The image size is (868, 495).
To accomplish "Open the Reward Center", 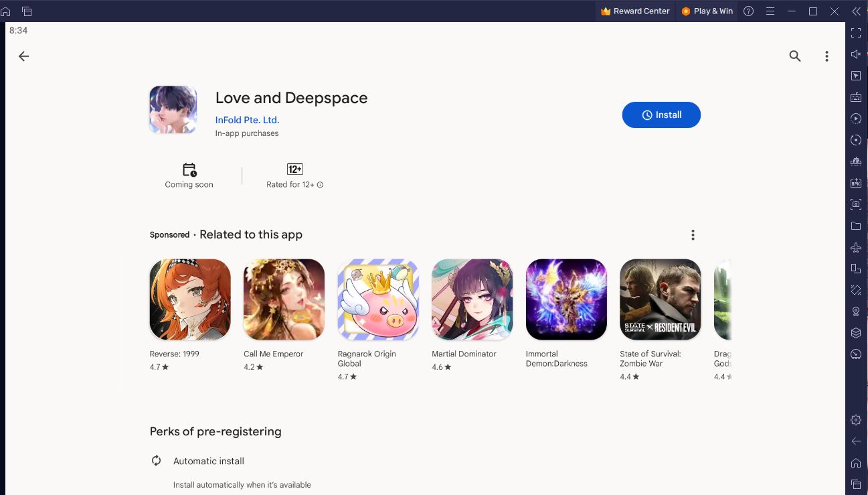I will pyautogui.click(x=635, y=11).
